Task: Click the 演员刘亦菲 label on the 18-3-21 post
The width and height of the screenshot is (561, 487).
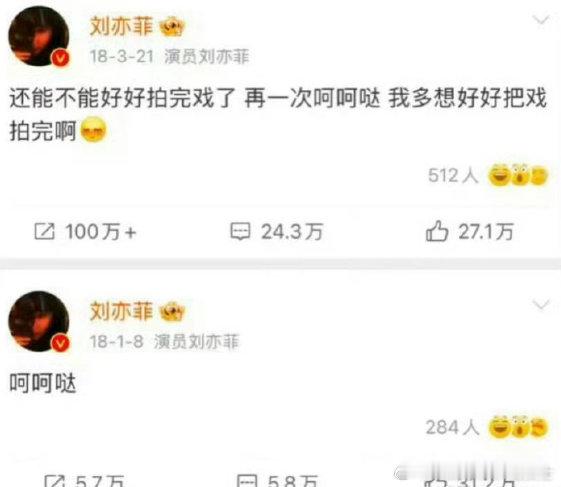Action: coord(206,57)
